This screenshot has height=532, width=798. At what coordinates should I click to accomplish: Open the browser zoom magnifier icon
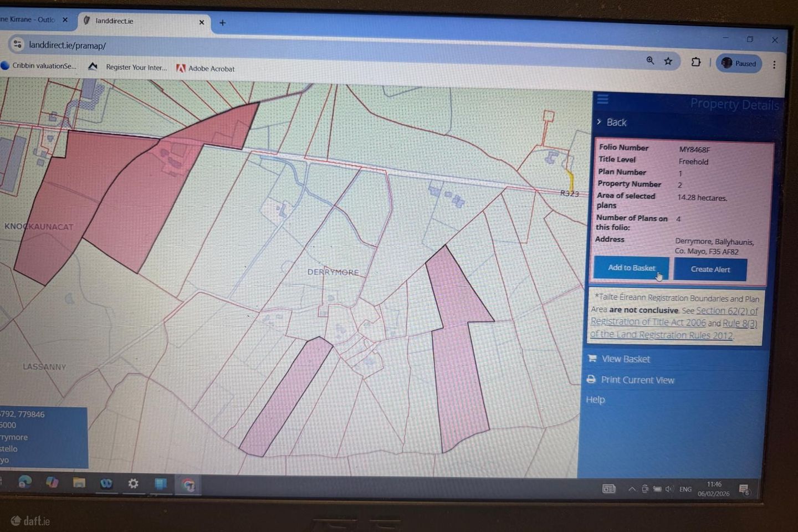tap(650, 60)
